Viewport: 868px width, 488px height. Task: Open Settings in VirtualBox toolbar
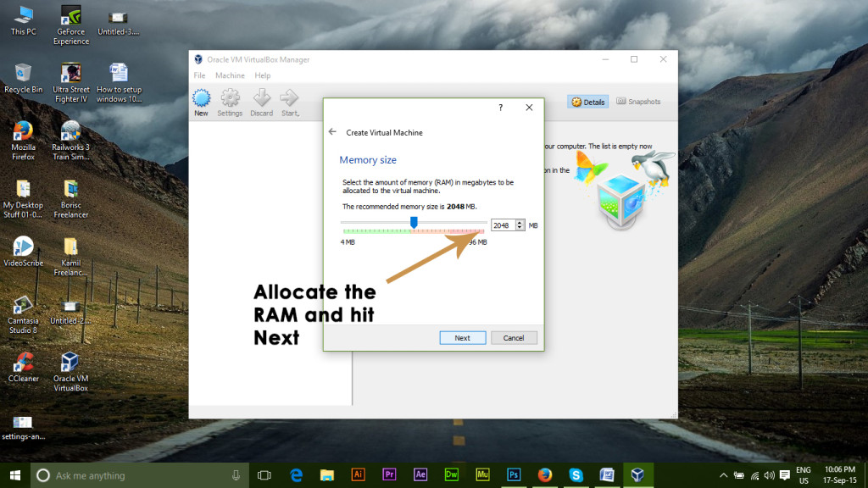pyautogui.click(x=230, y=103)
